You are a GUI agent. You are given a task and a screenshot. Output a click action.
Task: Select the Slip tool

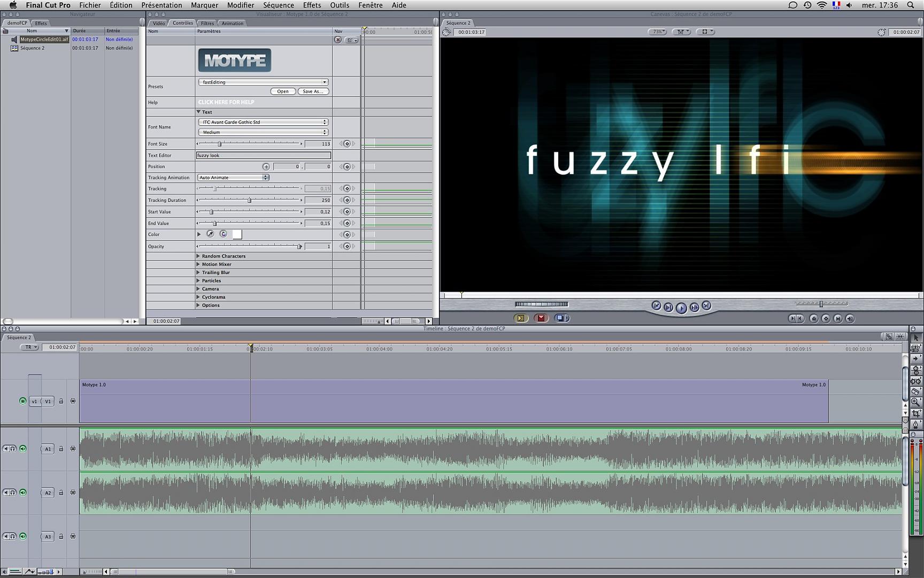pyautogui.click(x=916, y=381)
